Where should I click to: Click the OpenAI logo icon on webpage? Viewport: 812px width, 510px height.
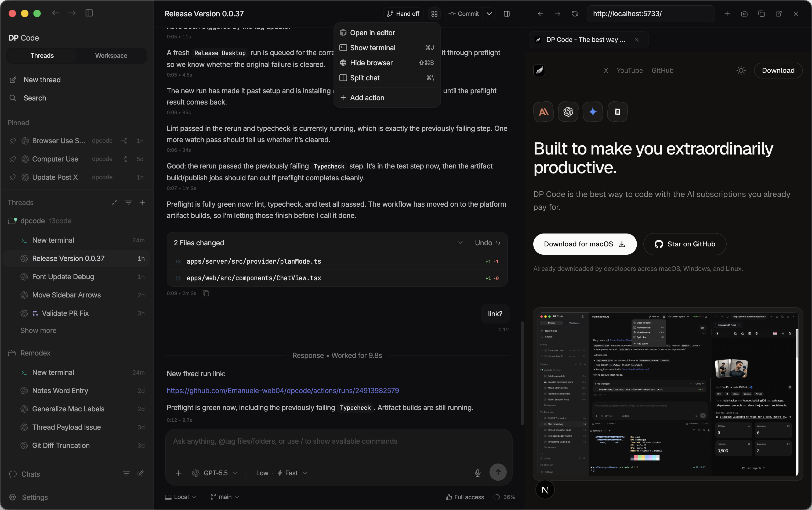tap(568, 112)
